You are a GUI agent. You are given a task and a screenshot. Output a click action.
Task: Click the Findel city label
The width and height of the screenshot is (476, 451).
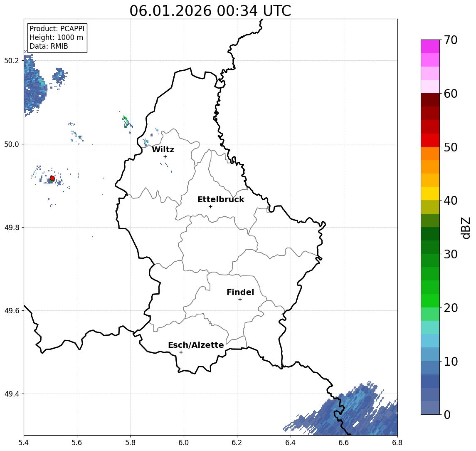[240, 292]
